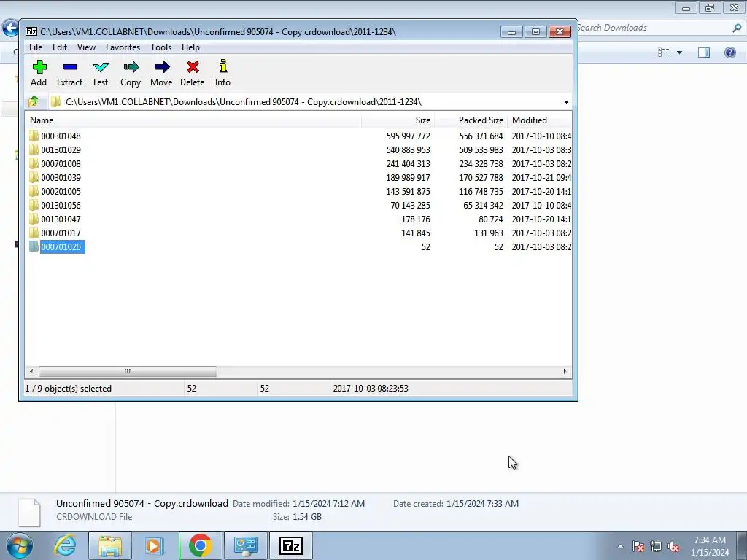The height and width of the screenshot is (560, 747).
Task: Click folder icon of 000301039
Action: pos(34,177)
